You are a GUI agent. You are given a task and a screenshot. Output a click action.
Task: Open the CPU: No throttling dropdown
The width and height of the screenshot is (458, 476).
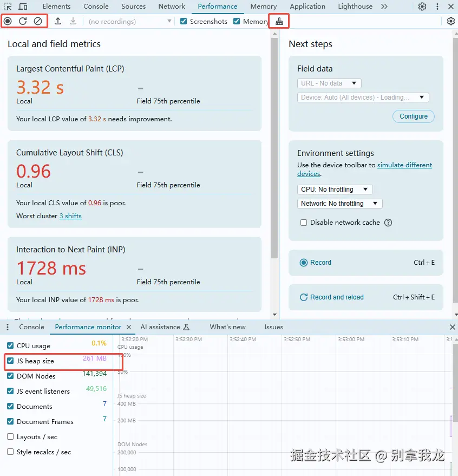coord(335,190)
